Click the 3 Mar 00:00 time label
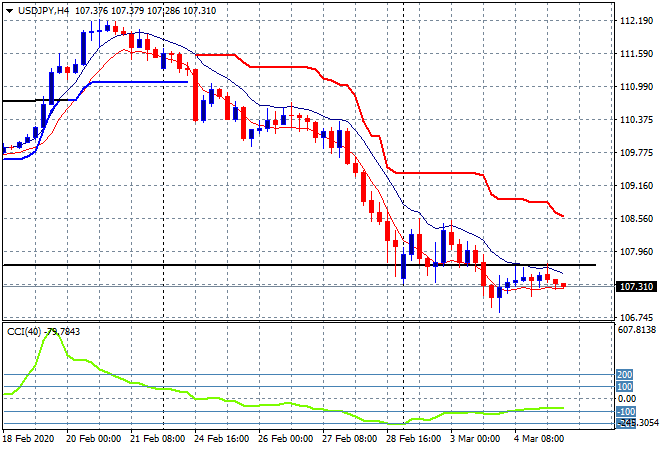660x450 pixels. 475,439
